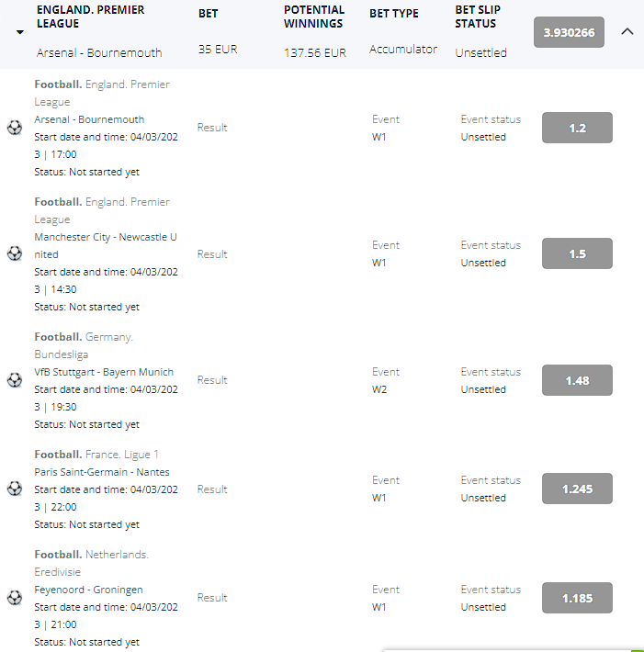644x652 pixels.
Task: Click football icon beside Paris Saint-Germain - Nantes
Action: pyautogui.click(x=15, y=489)
